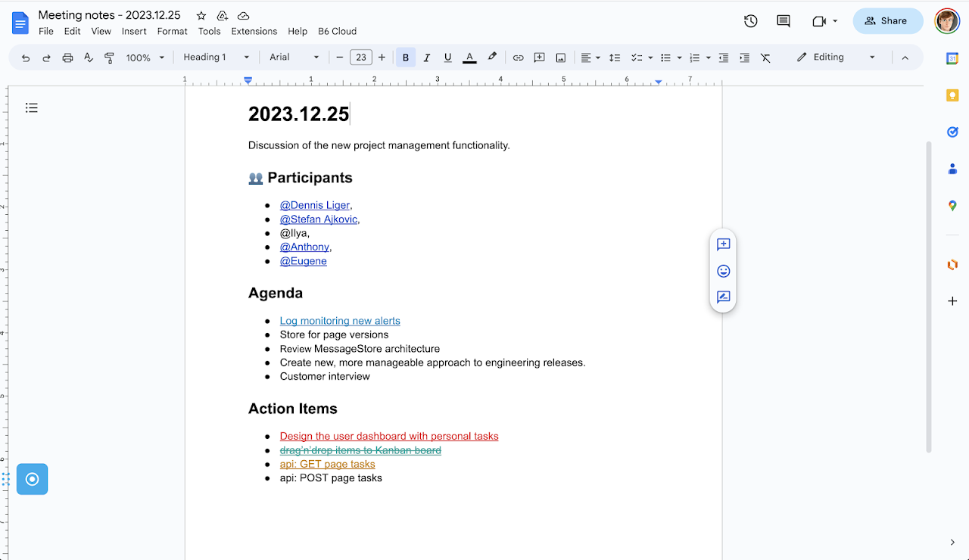Viewport: 969px width, 560px height.
Task: Insert a link using the toolbar link icon
Action: (518, 58)
